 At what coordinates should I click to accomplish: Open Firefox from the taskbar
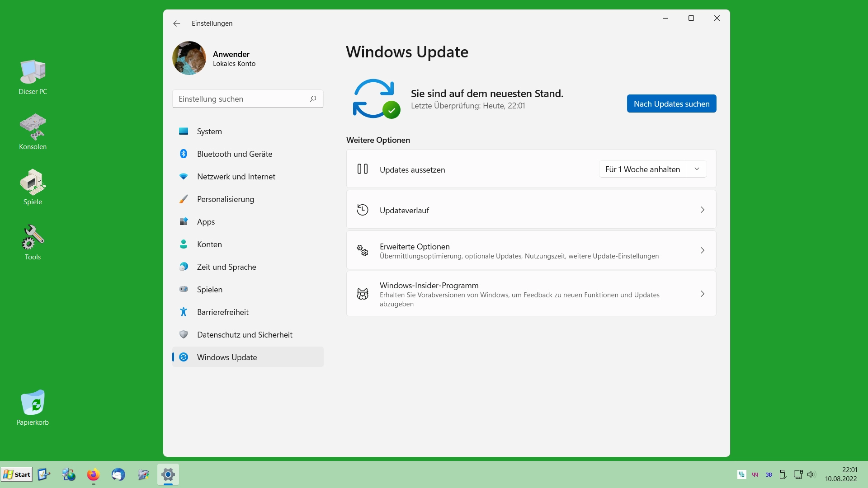(94, 475)
